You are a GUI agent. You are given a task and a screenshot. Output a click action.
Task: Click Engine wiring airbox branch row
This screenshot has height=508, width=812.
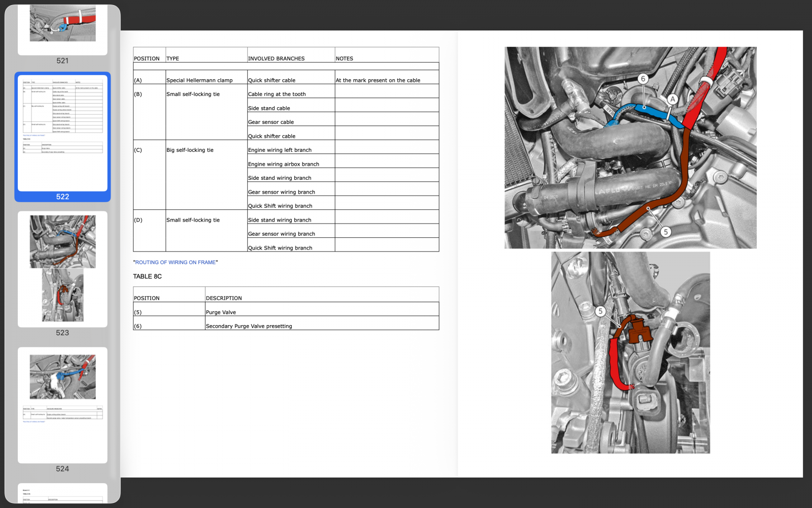point(283,164)
